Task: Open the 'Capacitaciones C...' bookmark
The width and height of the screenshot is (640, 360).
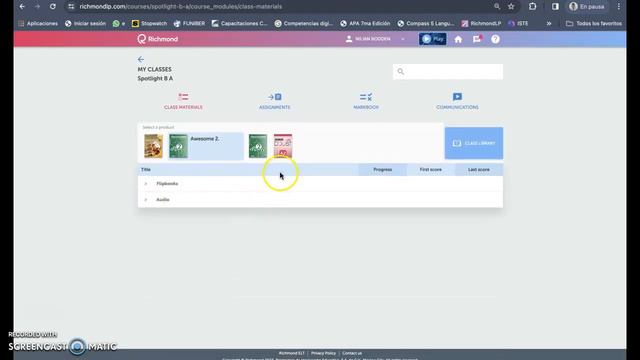Action: click(x=240, y=24)
